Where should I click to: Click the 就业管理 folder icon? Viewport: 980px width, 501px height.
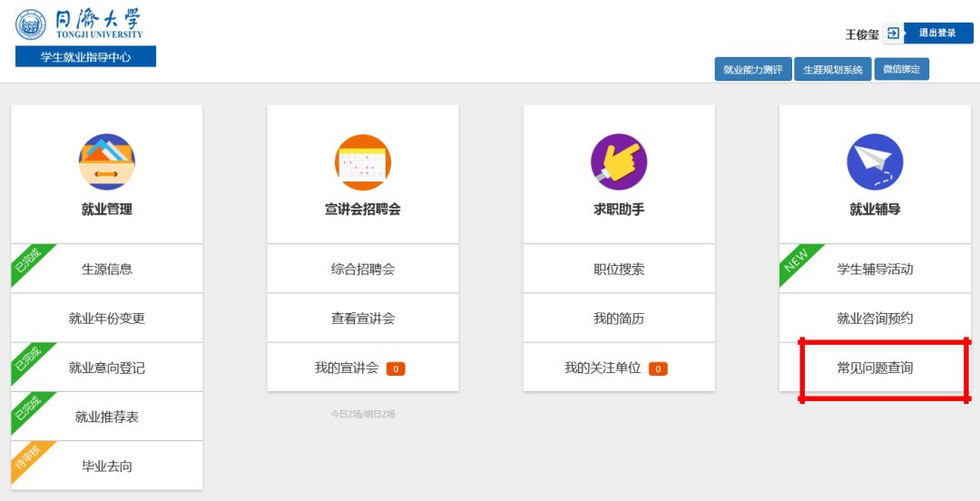tap(106, 162)
